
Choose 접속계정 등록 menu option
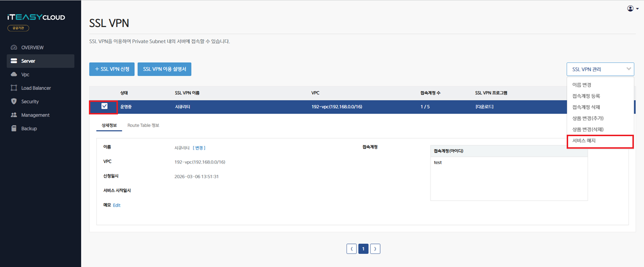point(586,96)
